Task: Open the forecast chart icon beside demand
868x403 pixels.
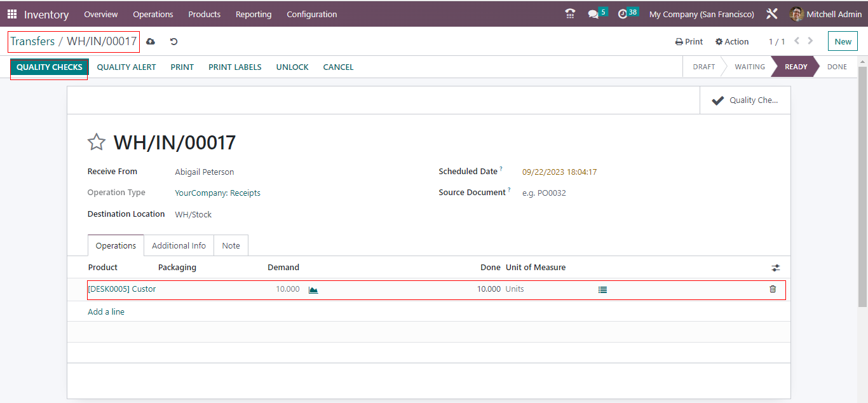Action: point(313,289)
